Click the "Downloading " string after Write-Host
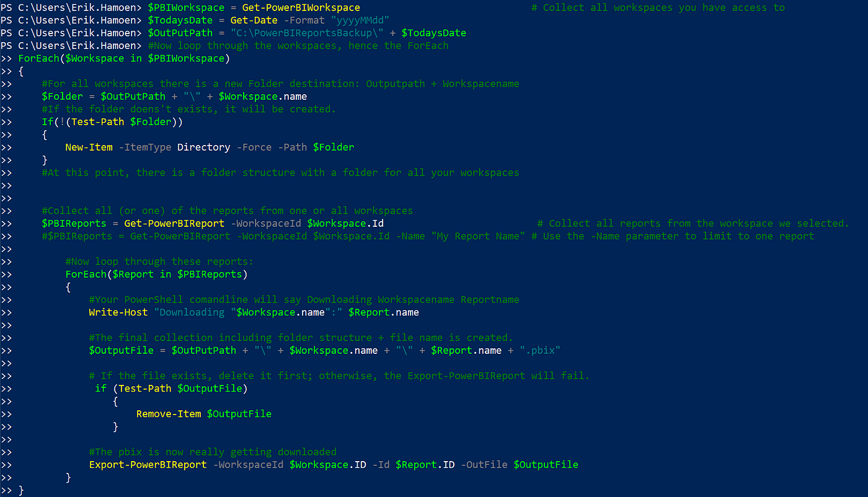868x497 pixels. click(195, 312)
